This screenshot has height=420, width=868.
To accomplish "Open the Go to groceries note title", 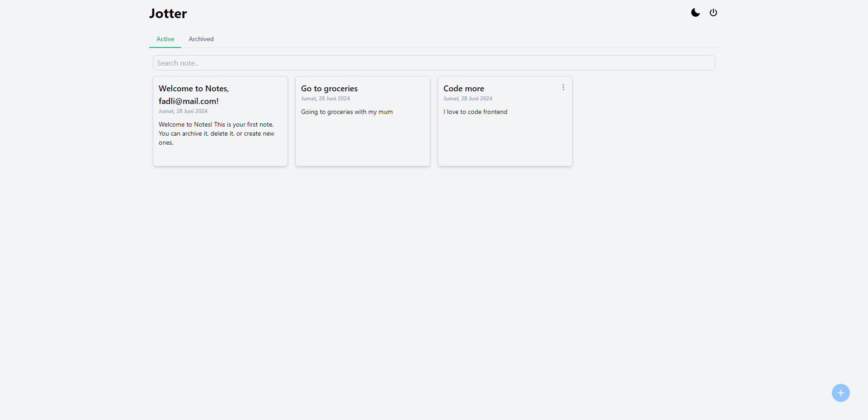I will click(329, 89).
